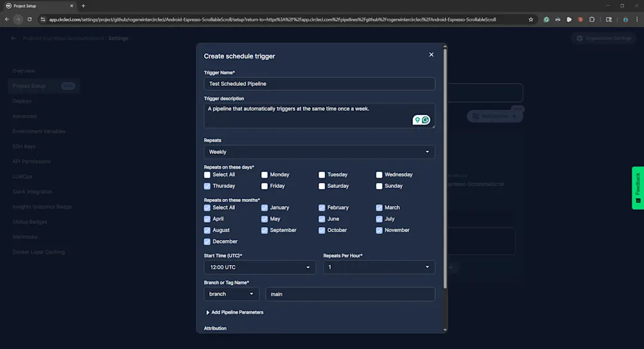Check the Sunday checkbox
Viewport: 644px width, 349px height.
click(379, 186)
